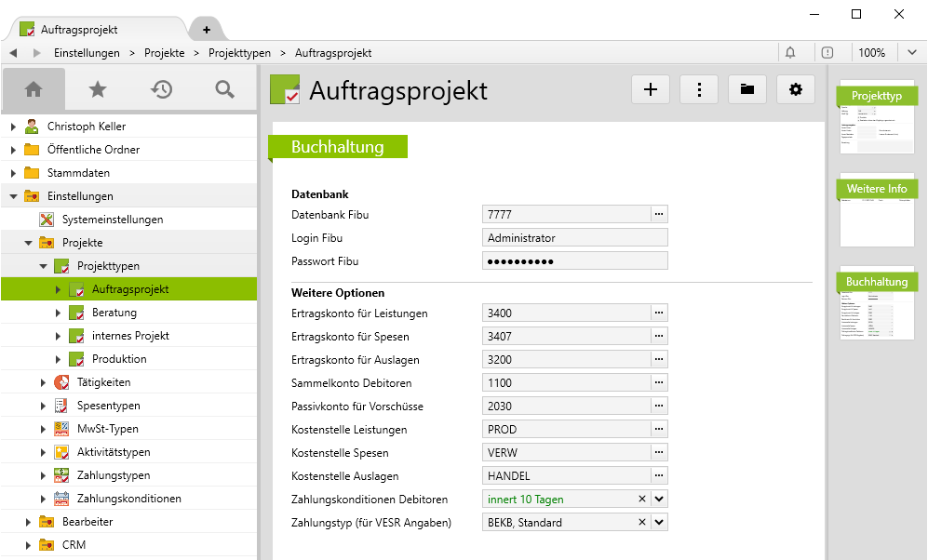
Task: Expand the Tätigkeiten tree node
Action: point(43,382)
